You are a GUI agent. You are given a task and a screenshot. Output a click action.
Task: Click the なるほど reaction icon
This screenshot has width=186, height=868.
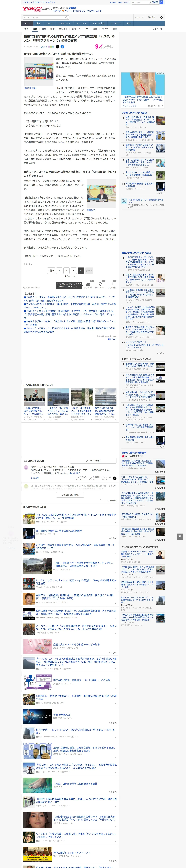coord(91,478)
